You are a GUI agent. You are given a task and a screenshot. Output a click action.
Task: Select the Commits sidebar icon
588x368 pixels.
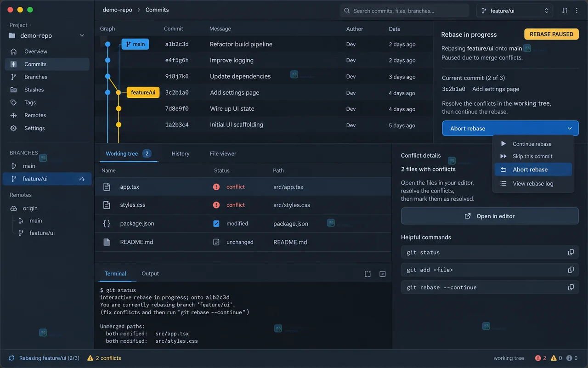pos(14,64)
